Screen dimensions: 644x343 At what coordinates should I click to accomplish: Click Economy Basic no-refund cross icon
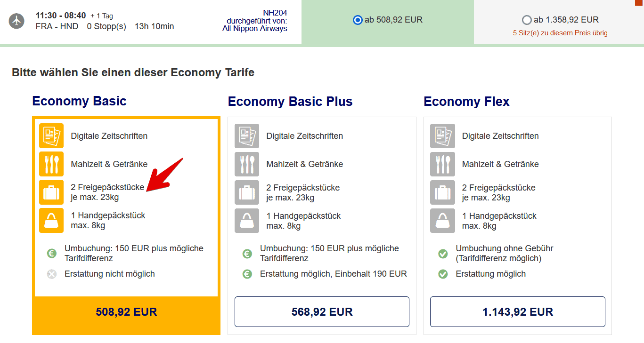click(52, 274)
